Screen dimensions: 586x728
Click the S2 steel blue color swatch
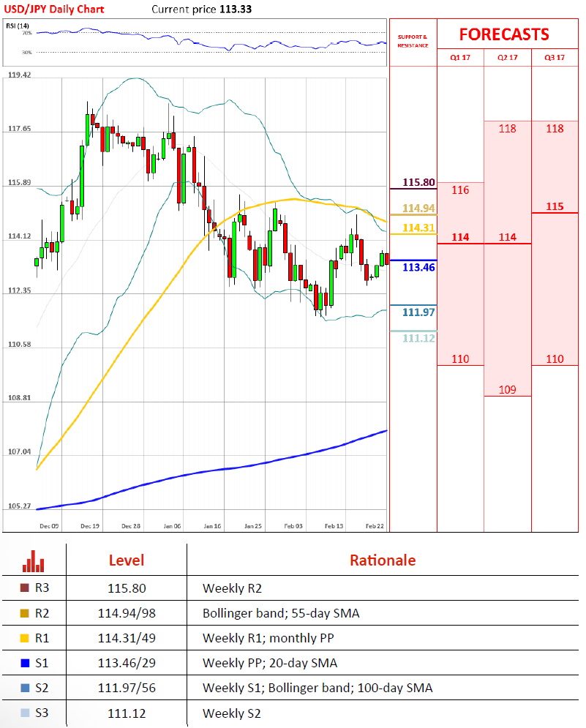tap(25, 688)
